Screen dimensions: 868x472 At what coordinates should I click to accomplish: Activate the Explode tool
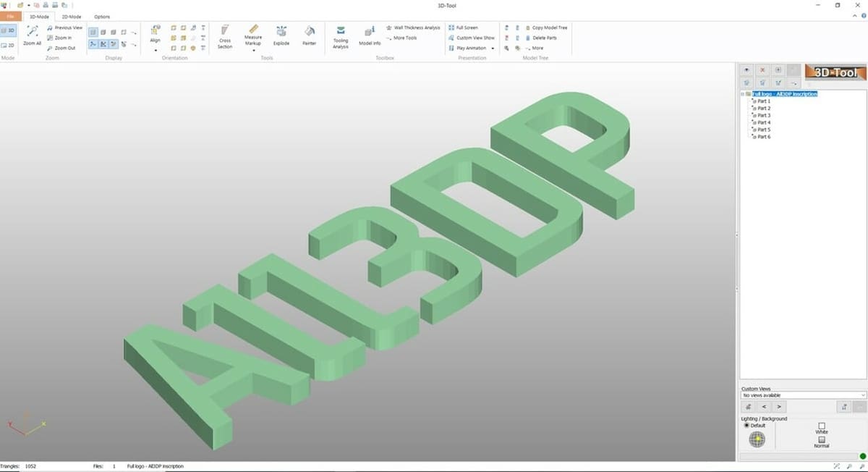tap(281, 35)
